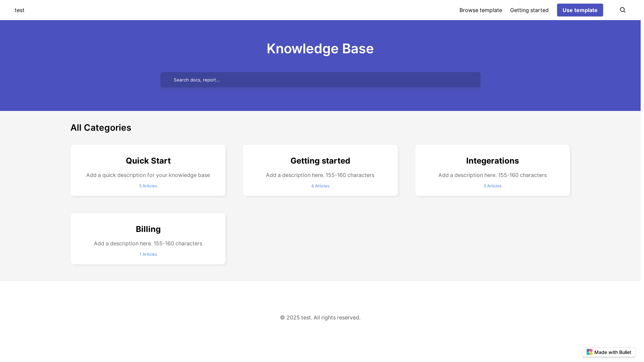Click '5 Articles' under Integerations
This screenshot has width=644, height=362.
pos(492,186)
